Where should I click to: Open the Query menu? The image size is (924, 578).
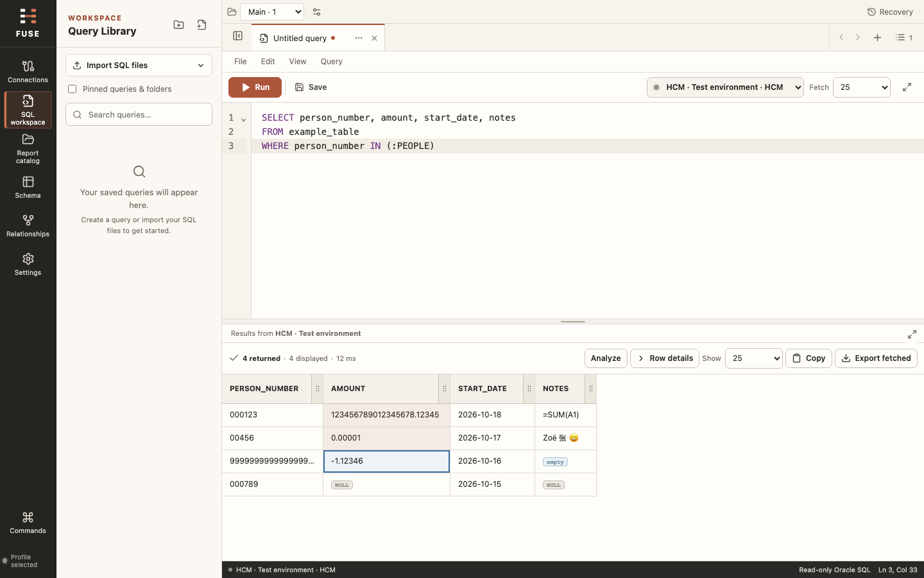pyautogui.click(x=332, y=62)
